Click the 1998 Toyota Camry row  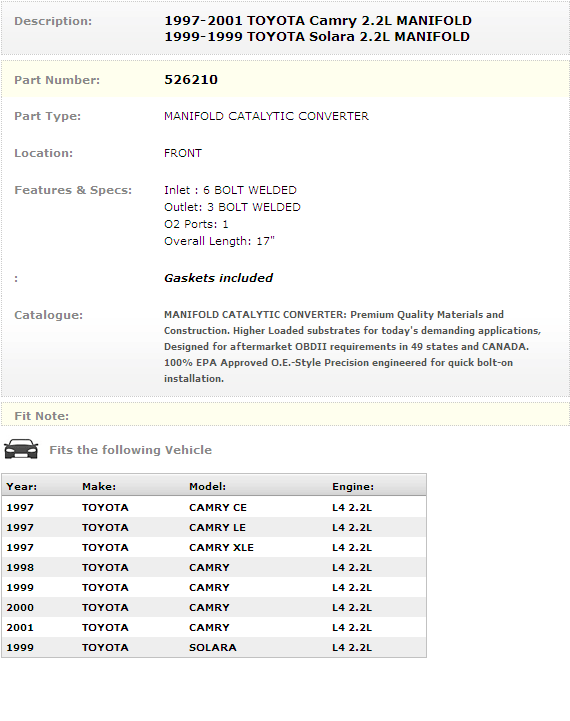[x=214, y=567]
